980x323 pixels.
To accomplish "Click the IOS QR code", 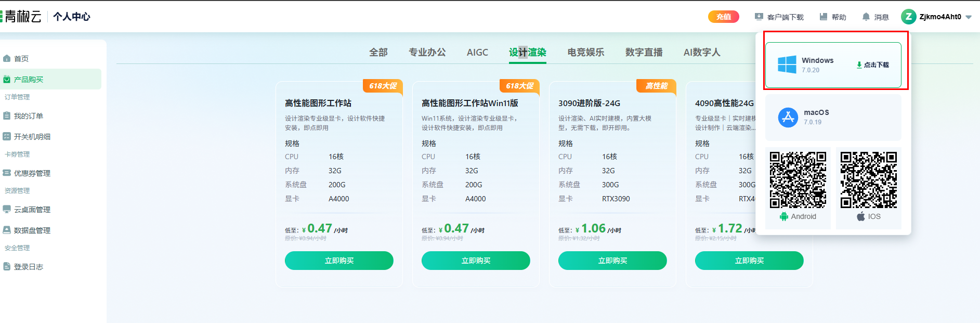I will pyautogui.click(x=869, y=180).
